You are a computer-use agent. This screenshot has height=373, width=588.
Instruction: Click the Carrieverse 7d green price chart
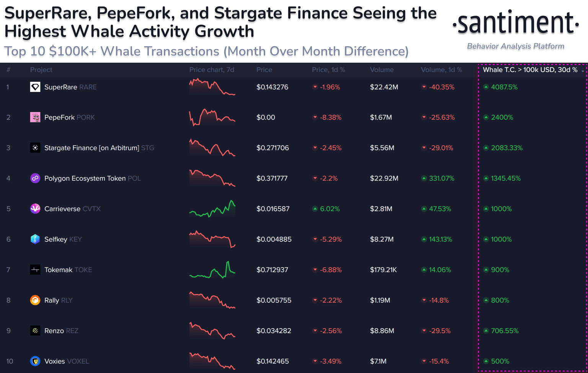coord(212,209)
